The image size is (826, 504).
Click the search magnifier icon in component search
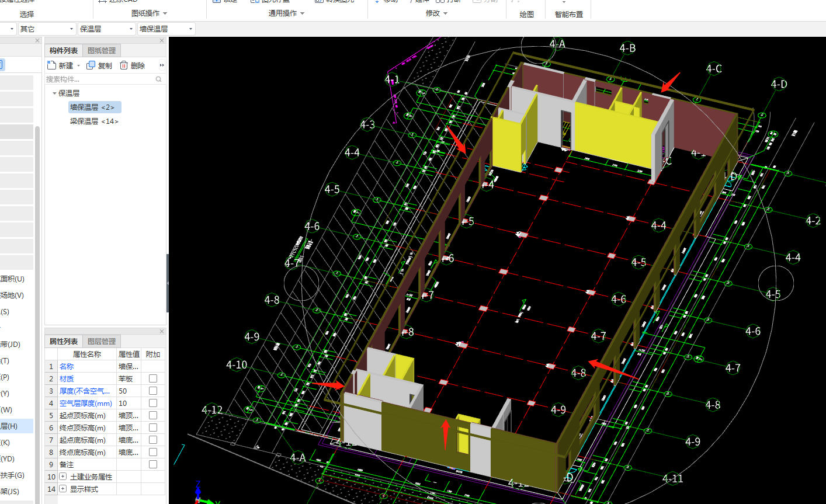pyautogui.click(x=158, y=79)
